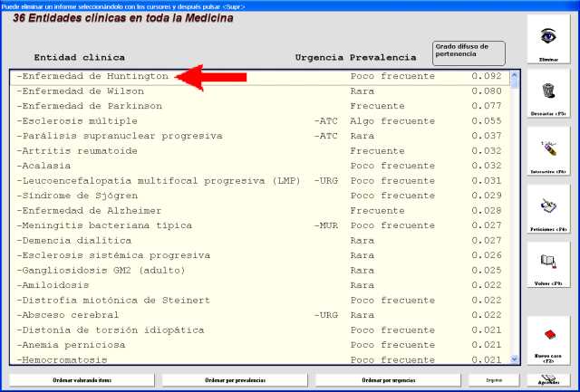Click the Urgencia column header
The width and height of the screenshot is (580, 392).
tap(319, 58)
